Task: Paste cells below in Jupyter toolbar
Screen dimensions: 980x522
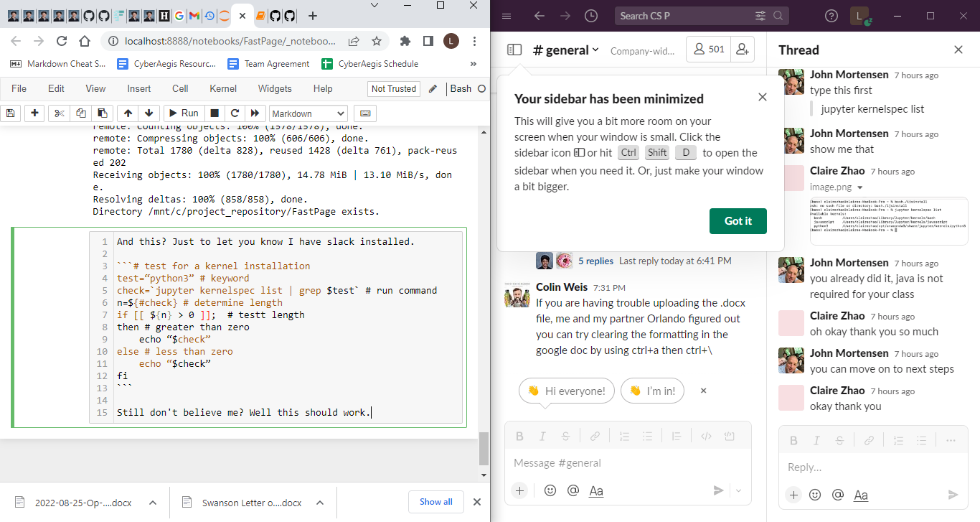Action: (x=102, y=113)
